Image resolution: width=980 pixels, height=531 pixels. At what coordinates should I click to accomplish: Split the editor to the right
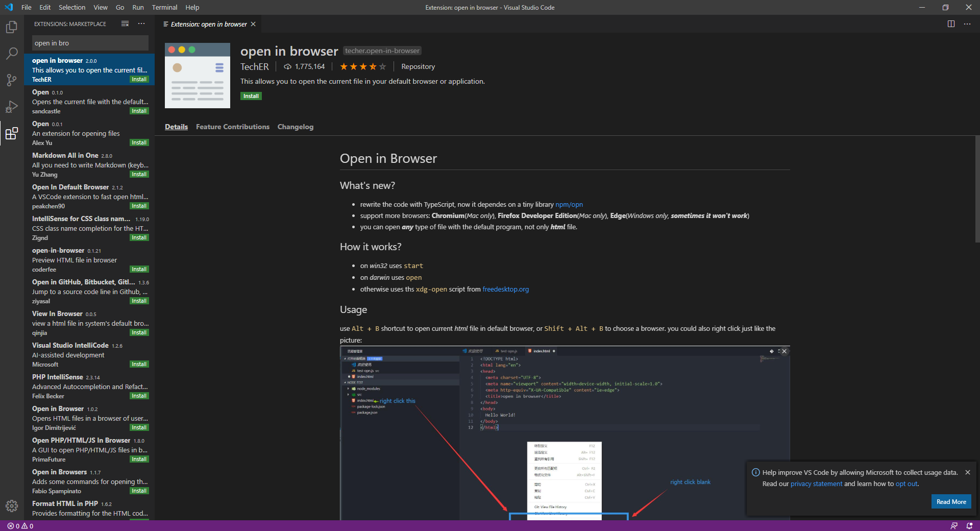(x=951, y=24)
